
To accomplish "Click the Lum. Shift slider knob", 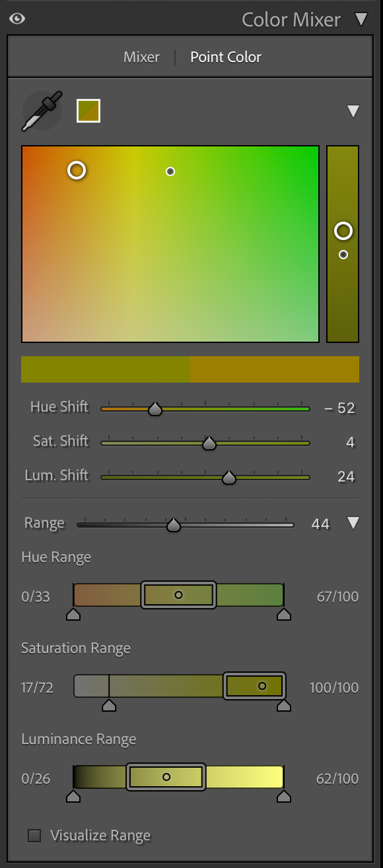I will (x=229, y=477).
